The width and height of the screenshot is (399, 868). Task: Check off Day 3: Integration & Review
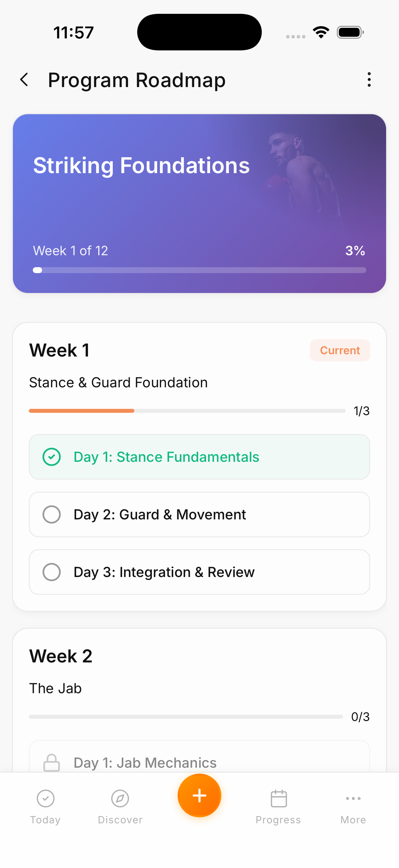coord(52,572)
